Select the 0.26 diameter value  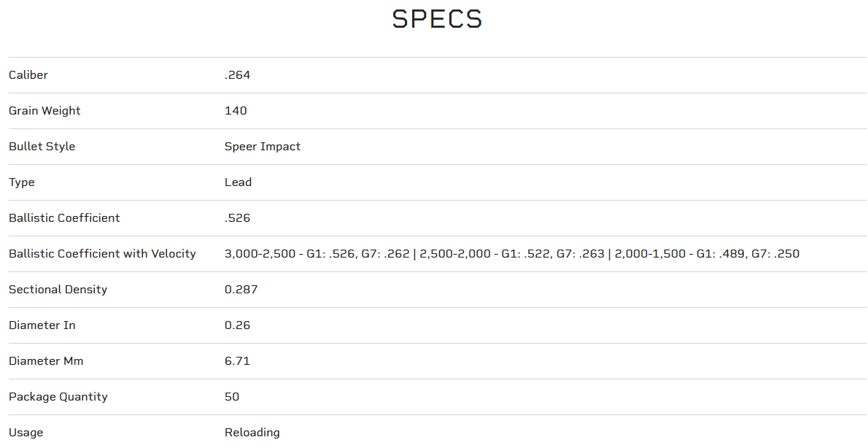tap(237, 325)
